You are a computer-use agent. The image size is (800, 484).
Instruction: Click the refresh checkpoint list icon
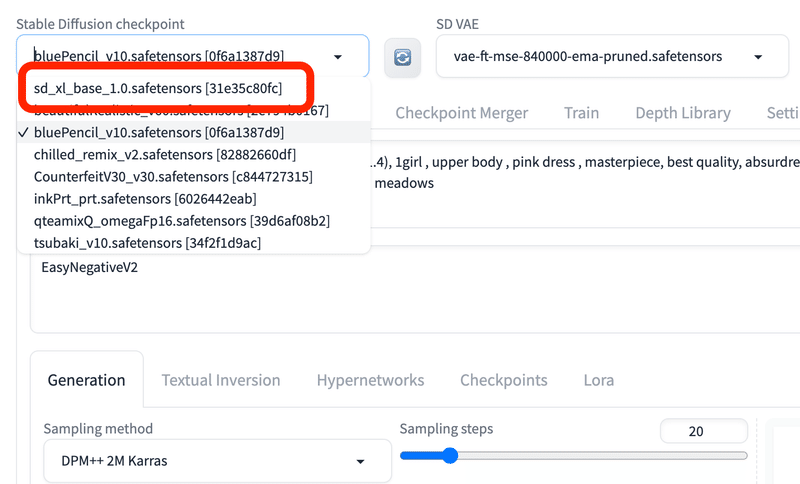point(402,58)
